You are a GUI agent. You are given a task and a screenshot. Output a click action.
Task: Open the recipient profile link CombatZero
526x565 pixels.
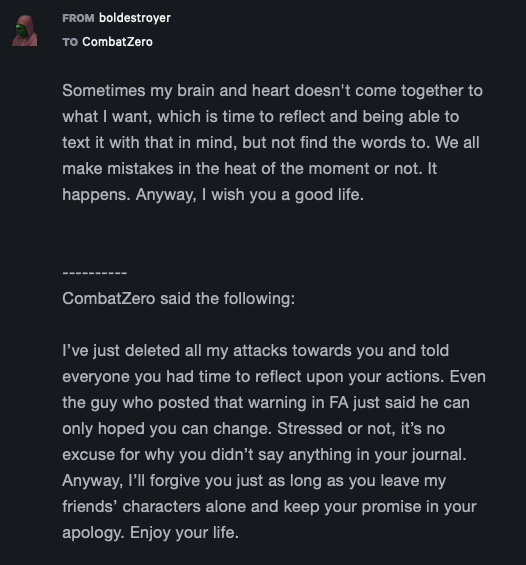tap(117, 42)
